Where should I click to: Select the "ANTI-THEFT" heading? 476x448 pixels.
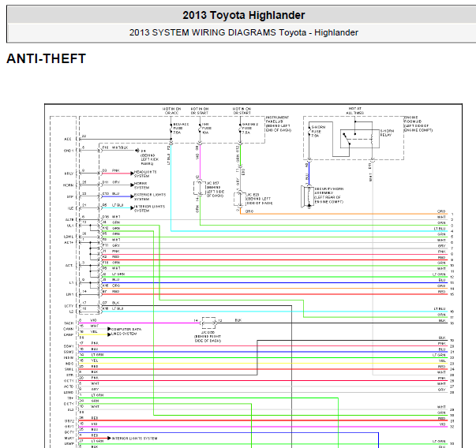(46, 58)
